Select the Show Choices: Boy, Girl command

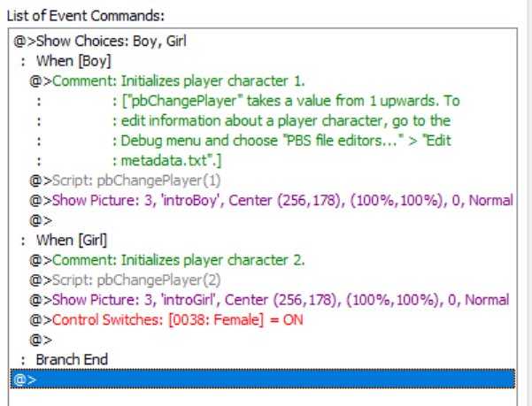pyautogui.click(x=100, y=42)
